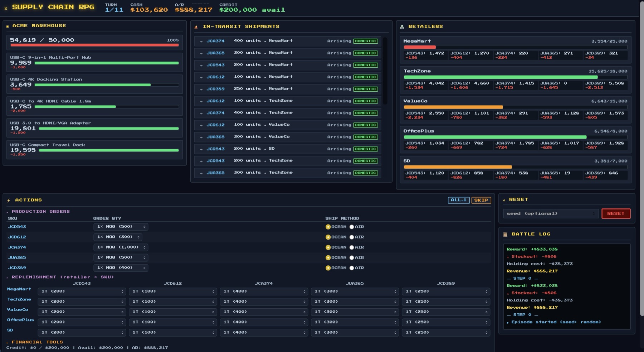The image size is (644, 352).
Task: Click the USB 3.0 to HDMI/VGA Adapter item
Action: 94,127
